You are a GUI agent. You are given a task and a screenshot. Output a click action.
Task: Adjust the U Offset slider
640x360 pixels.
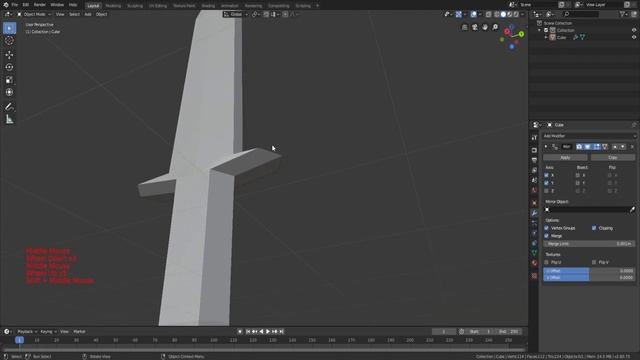[x=589, y=271]
